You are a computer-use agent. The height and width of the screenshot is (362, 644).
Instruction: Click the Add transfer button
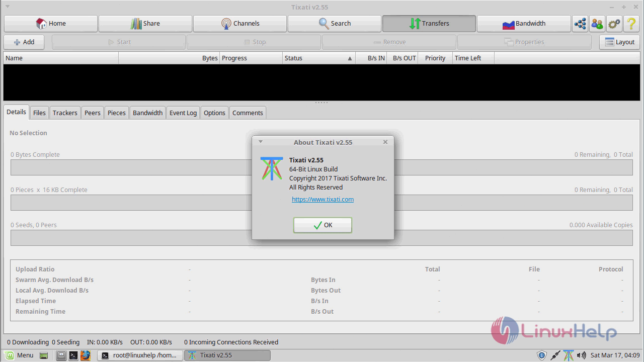point(24,42)
